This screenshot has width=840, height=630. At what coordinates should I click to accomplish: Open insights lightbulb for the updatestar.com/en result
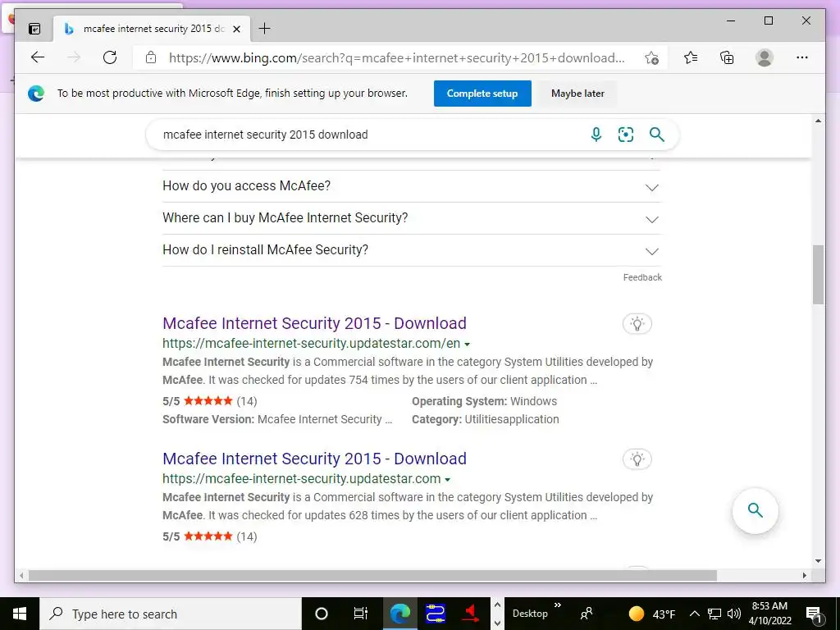[637, 323]
